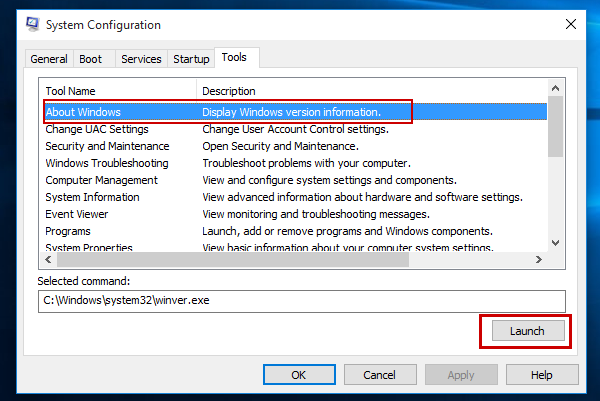The width and height of the screenshot is (600, 401).
Task: Click the Tool Name column header
Action: coord(119,91)
